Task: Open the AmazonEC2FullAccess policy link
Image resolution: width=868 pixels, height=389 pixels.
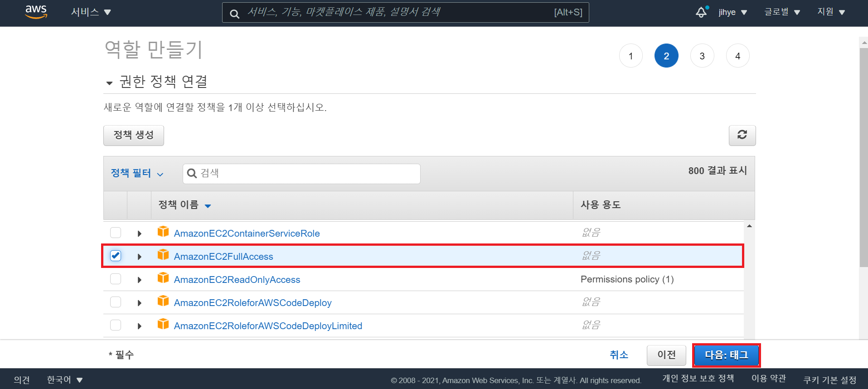Action: 223,257
